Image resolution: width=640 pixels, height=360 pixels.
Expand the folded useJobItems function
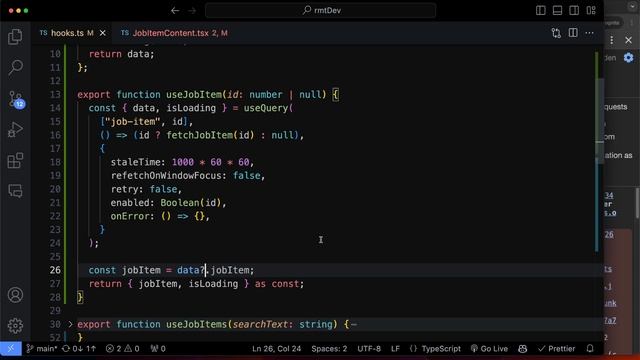[70, 324]
